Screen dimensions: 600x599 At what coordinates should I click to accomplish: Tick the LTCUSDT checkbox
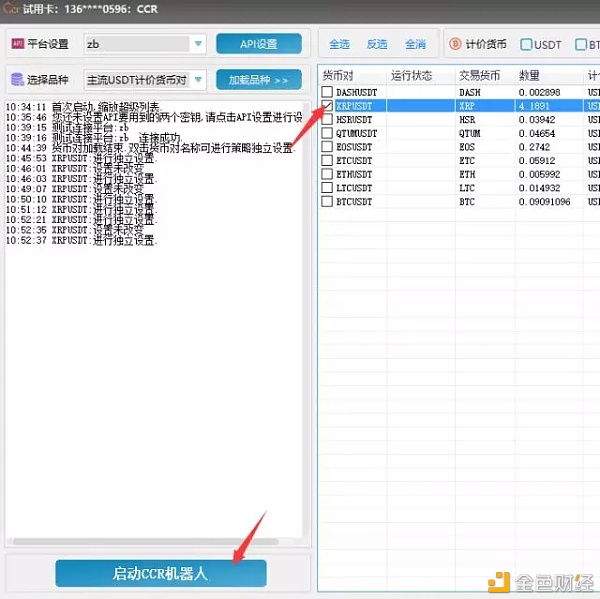coord(327,188)
